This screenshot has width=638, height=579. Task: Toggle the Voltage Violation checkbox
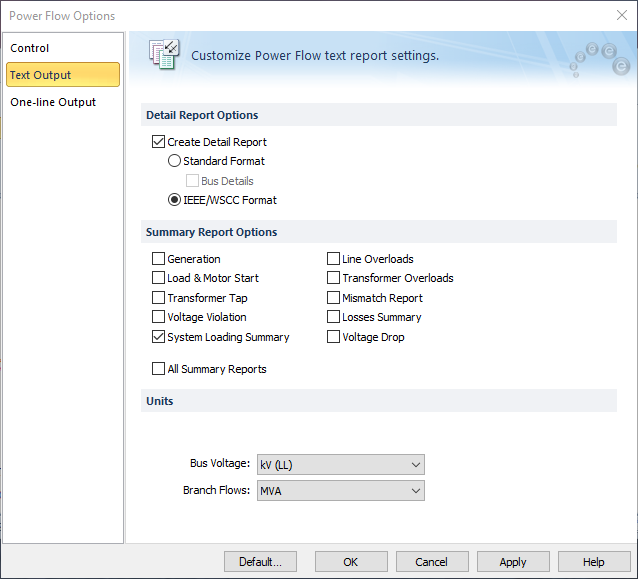tap(158, 317)
